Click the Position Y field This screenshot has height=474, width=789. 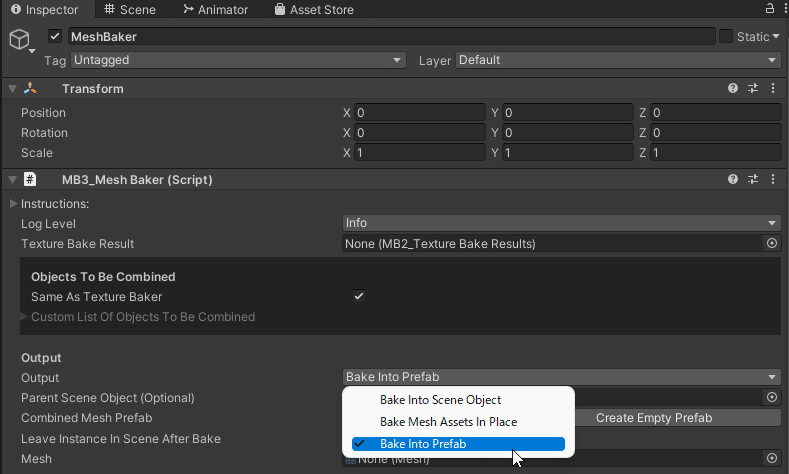[568, 113]
